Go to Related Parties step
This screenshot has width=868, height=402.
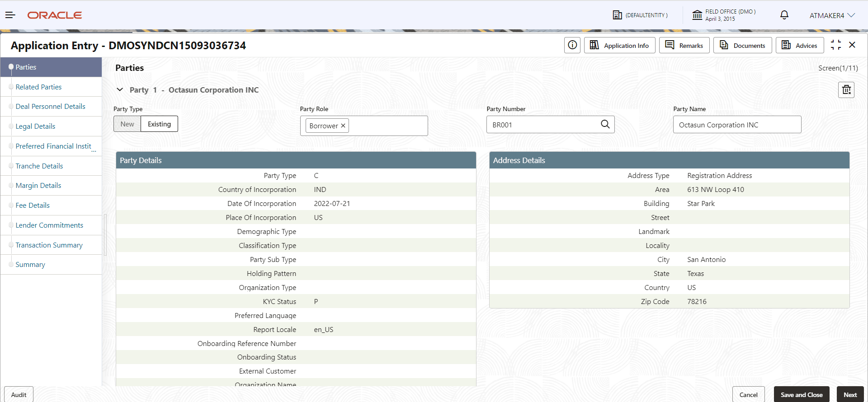(51, 87)
